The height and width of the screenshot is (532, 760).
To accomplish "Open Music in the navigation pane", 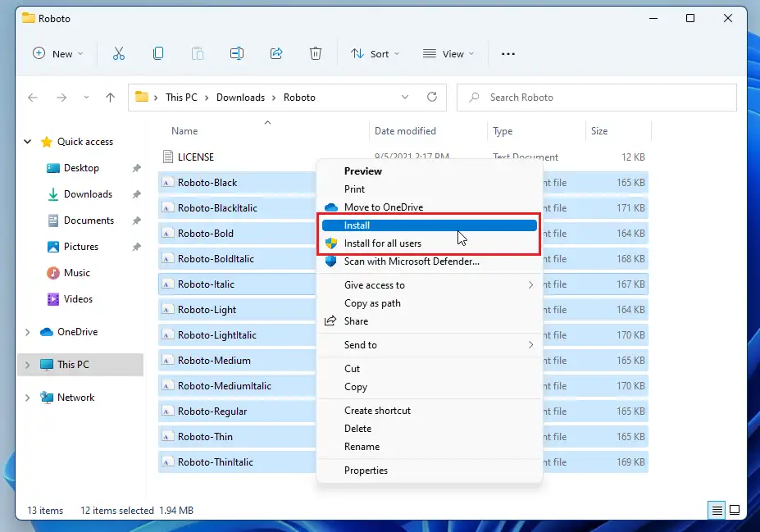I will click(x=77, y=273).
